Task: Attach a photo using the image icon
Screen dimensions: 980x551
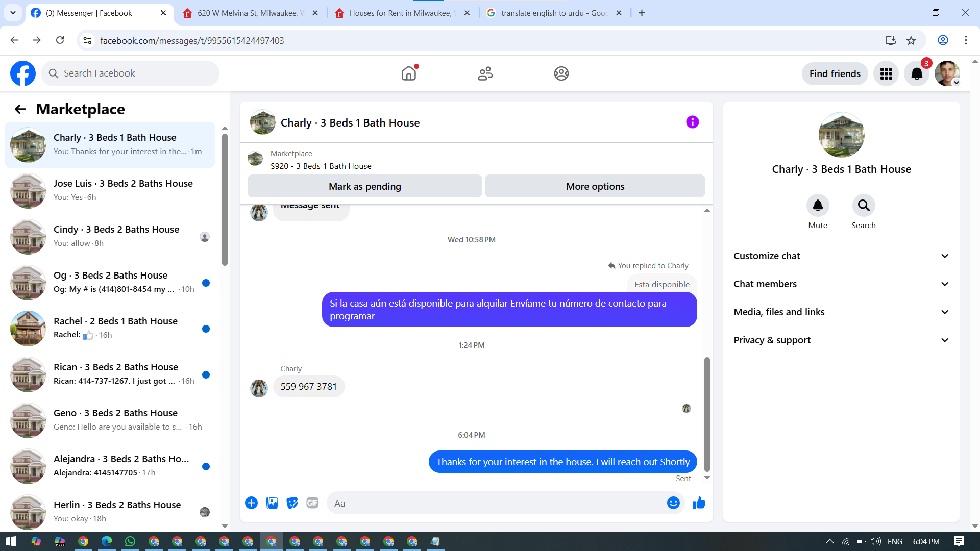Action: click(272, 503)
